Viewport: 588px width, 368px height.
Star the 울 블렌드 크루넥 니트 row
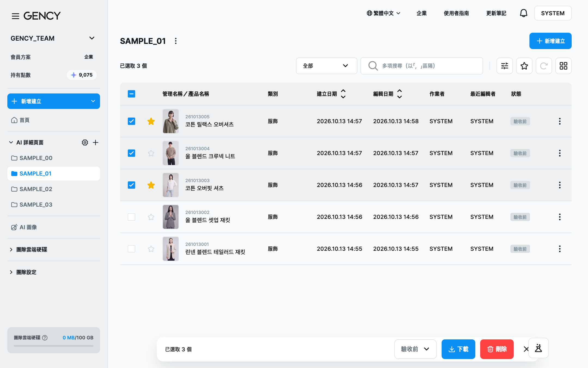pyautogui.click(x=151, y=153)
